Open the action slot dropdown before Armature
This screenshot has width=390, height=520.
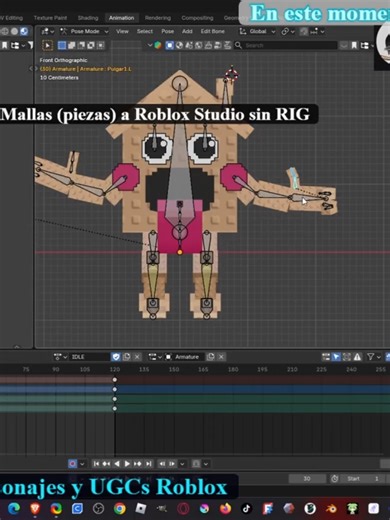155,357
